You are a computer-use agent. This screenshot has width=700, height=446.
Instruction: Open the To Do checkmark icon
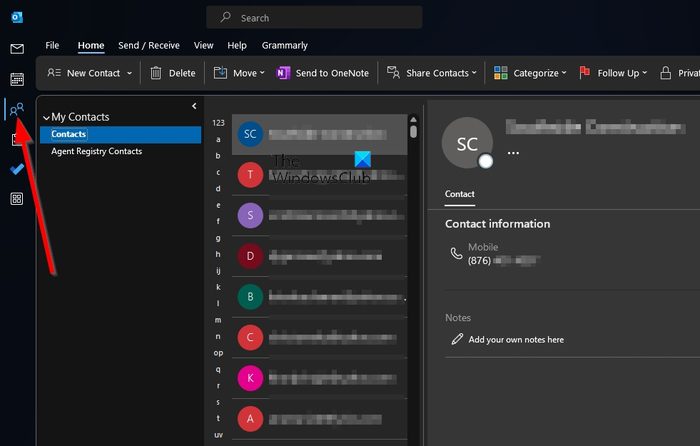click(x=17, y=169)
